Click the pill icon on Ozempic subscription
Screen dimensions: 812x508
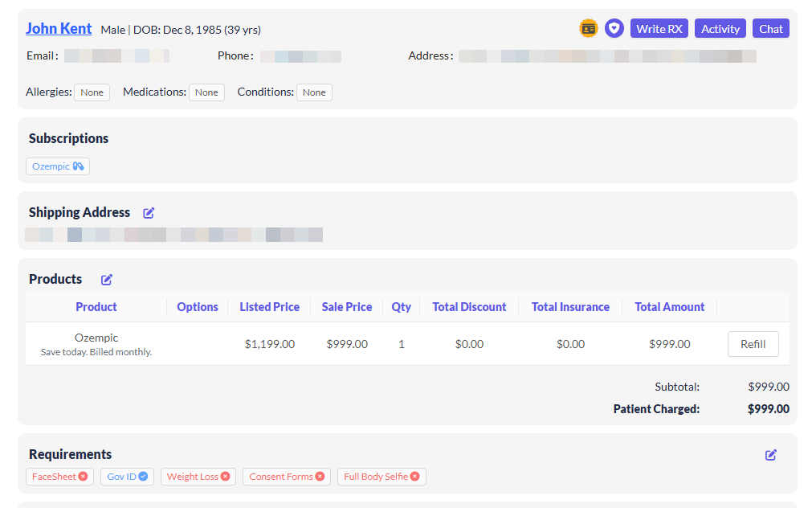pos(78,166)
